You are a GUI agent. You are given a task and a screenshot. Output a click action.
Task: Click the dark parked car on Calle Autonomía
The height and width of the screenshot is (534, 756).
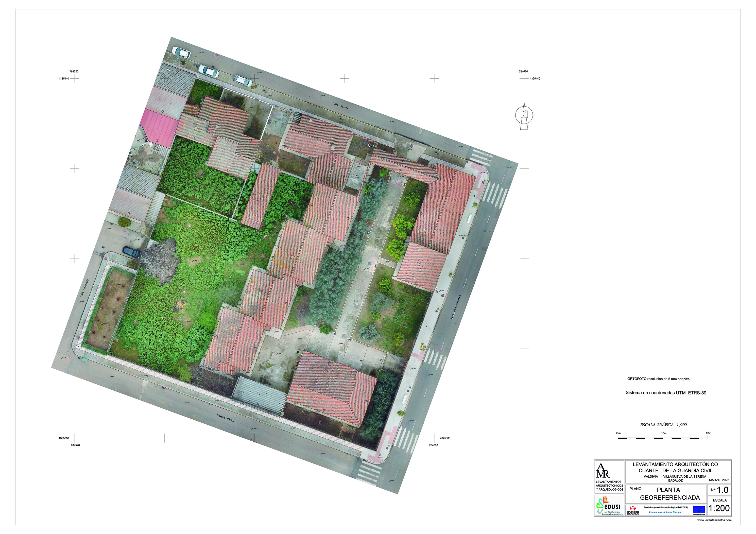pyautogui.click(x=131, y=252)
